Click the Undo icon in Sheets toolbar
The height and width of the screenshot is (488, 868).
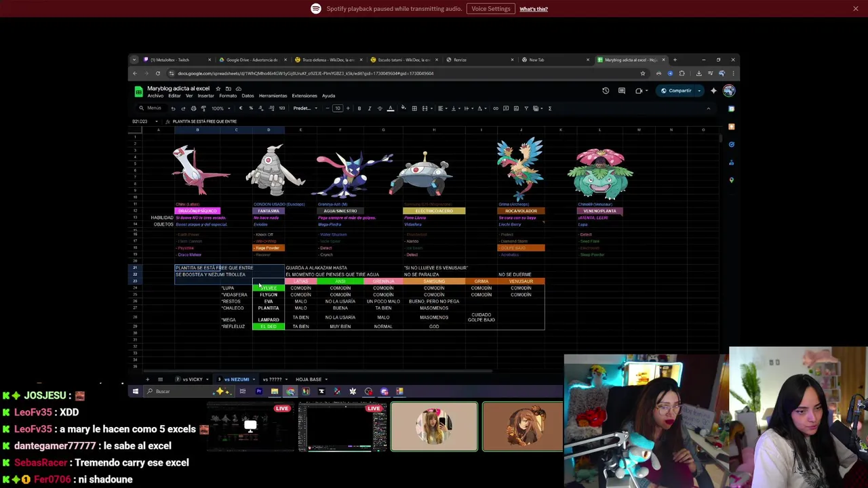pos(173,108)
